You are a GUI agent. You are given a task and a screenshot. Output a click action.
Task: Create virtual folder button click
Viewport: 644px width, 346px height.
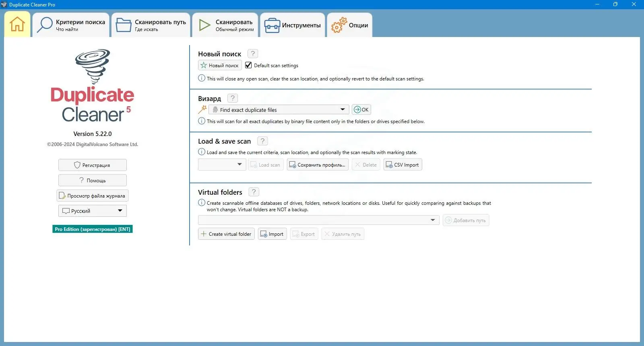[x=226, y=234]
